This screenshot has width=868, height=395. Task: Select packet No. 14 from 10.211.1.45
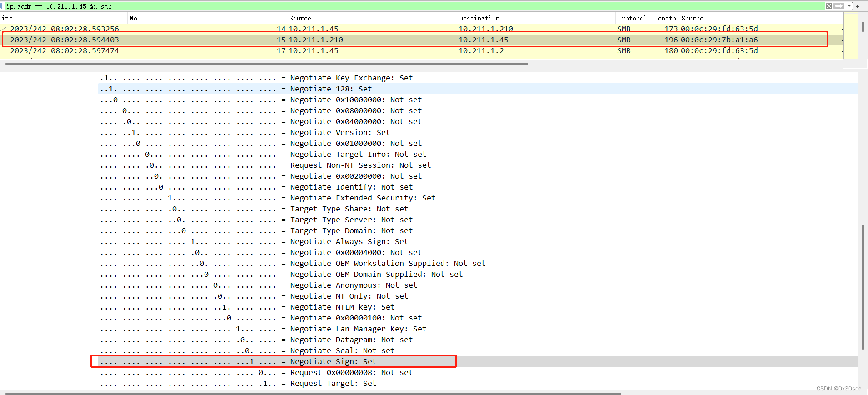tap(422, 29)
